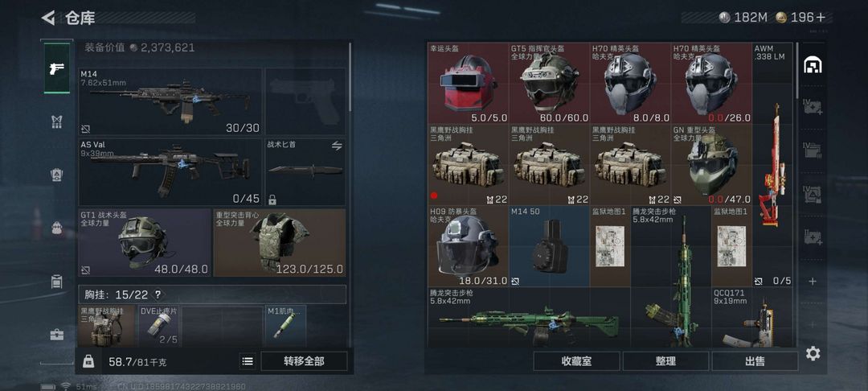The image size is (868, 391).
Task: Expand gold currency with 196+ plus
Action: 821,17
